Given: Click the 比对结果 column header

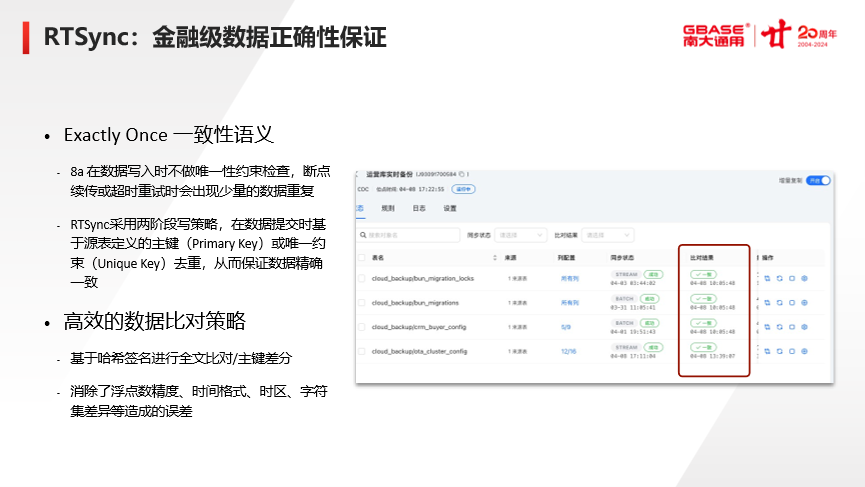Looking at the screenshot, I should [x=702, y=258].
